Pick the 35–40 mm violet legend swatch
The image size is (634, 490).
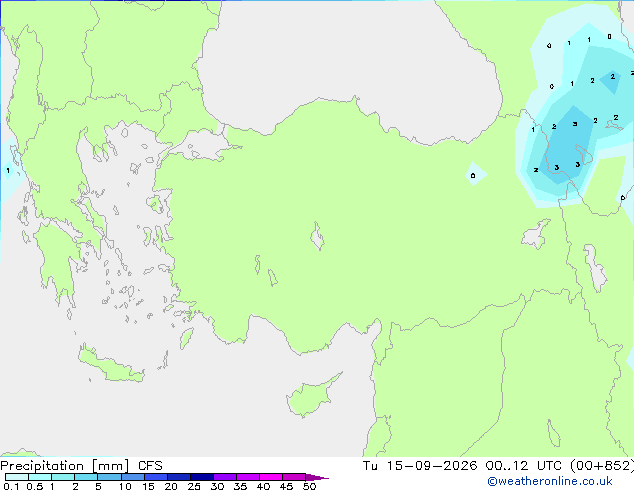(x=247, y=477)
